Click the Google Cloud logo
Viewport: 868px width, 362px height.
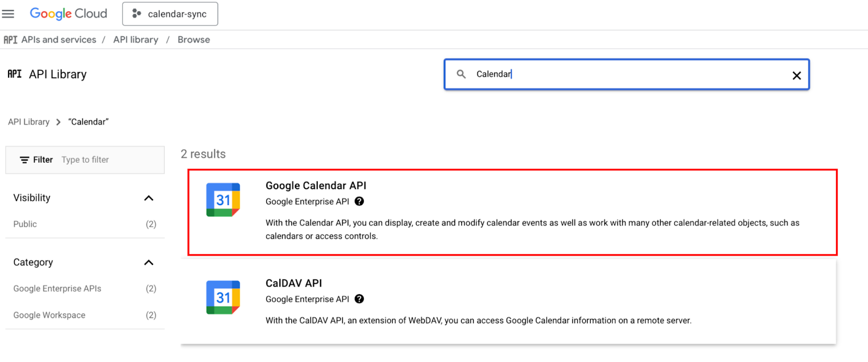point(68,14)
